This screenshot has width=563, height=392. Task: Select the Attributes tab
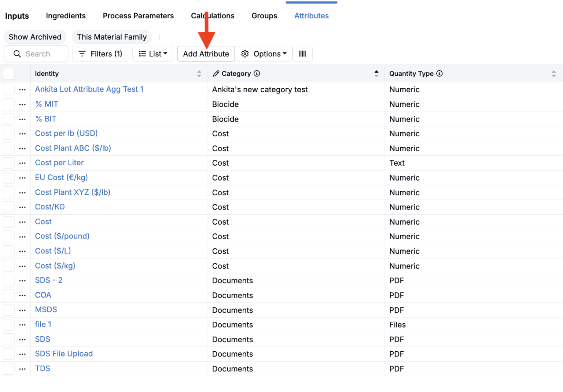[x=312, y=16]
